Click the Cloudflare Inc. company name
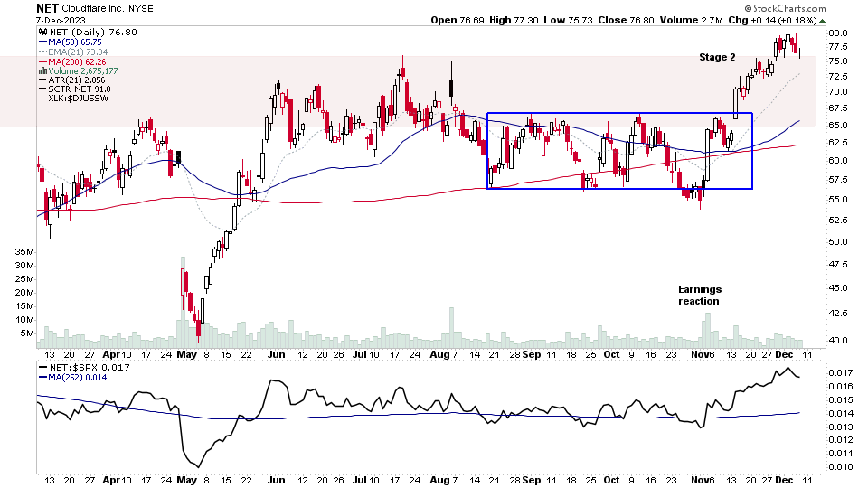Image resolution: width=868 pixels, height=488 pixels. pyautogui.click(x=93, y=9)
